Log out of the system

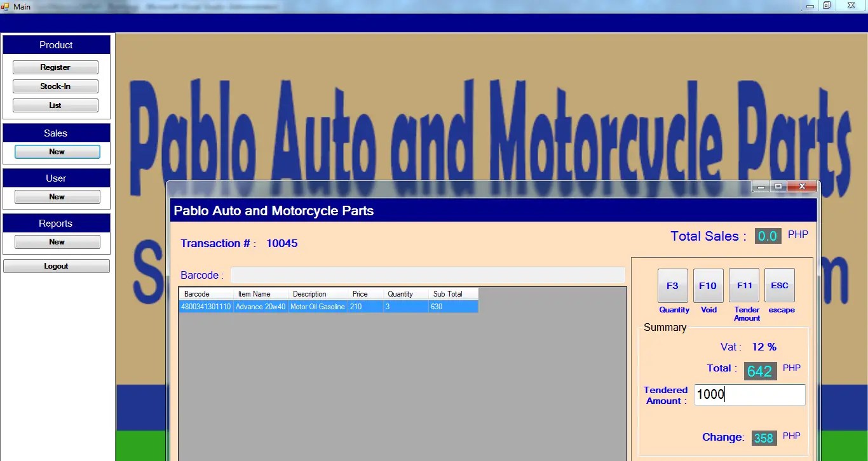pos(56,265)
